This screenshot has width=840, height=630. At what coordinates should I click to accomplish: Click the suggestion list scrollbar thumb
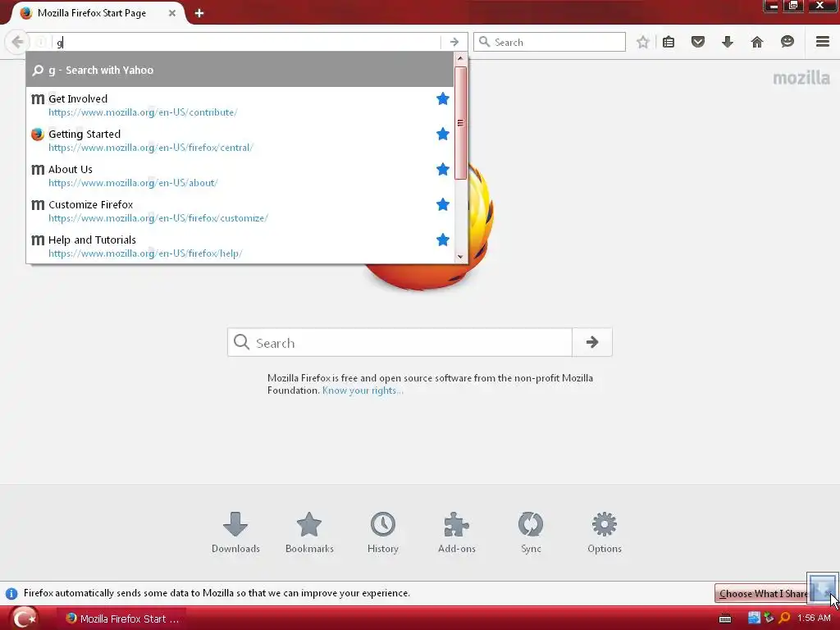pos(460,123)
